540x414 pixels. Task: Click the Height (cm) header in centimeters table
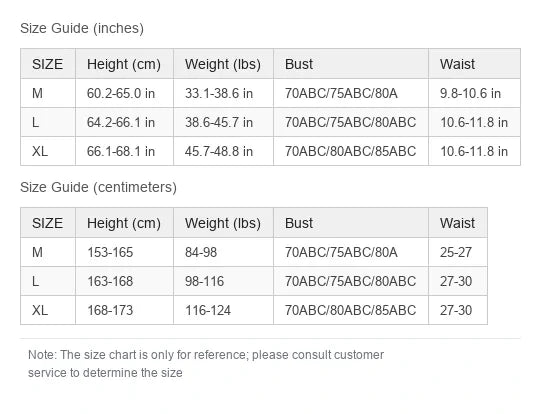click(124, 223)
